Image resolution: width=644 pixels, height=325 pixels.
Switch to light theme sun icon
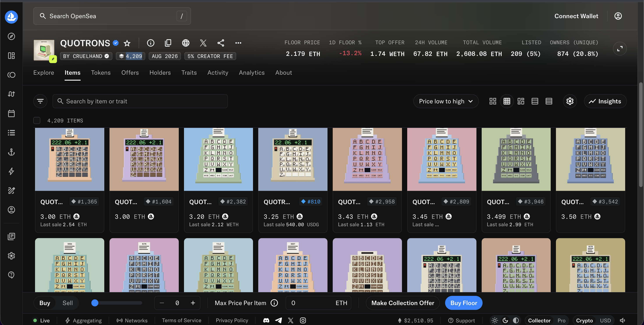[495, 320]
